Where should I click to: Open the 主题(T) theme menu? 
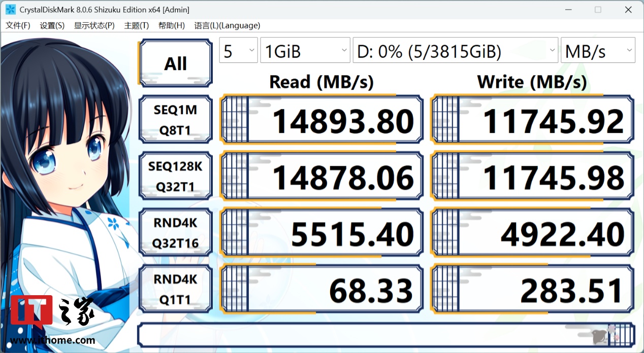[x=137, y=25]
